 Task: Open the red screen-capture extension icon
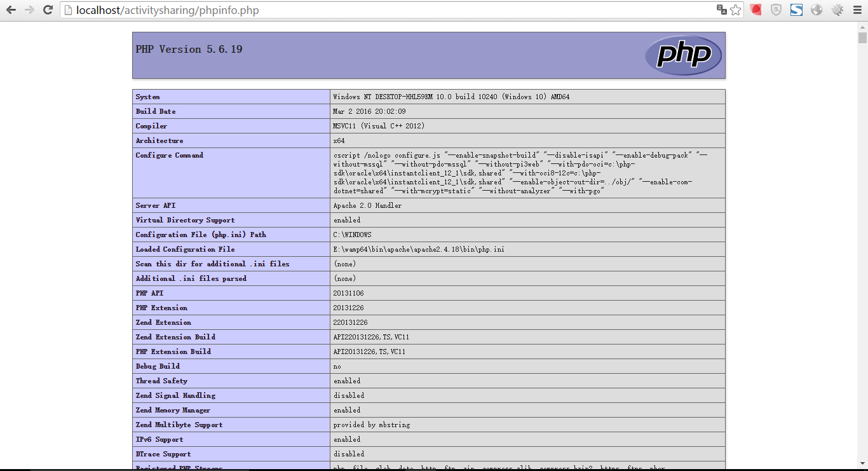click(755, 10)
